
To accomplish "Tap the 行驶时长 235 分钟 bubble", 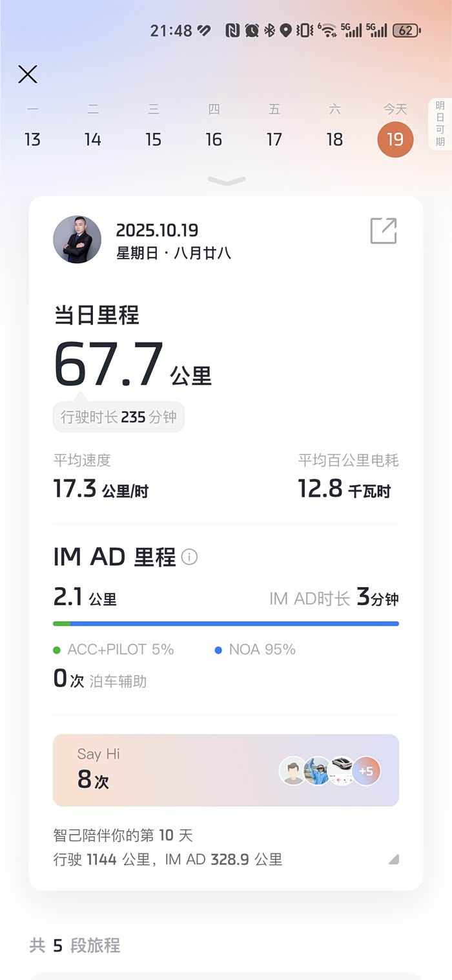I will click(119, 417).
